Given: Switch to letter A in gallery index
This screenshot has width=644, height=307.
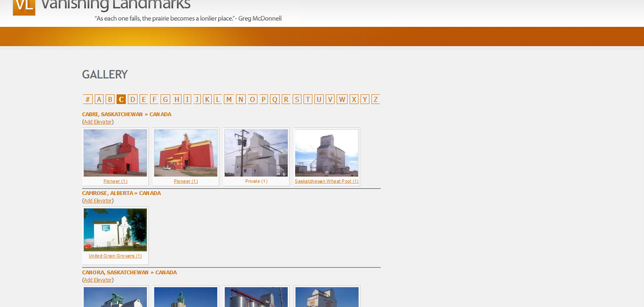Looking at the screenshot, I should [x=99, y=99].
